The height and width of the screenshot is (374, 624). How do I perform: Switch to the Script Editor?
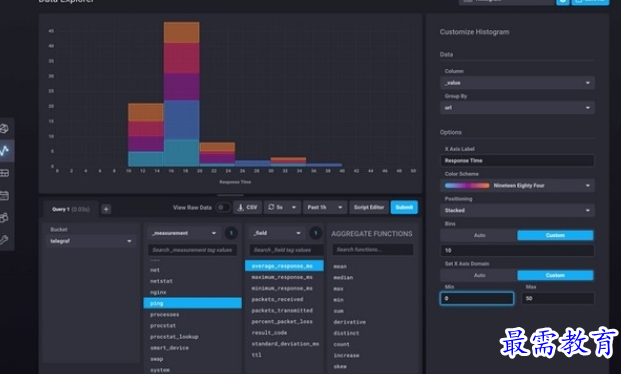click(x=369, y=207)
